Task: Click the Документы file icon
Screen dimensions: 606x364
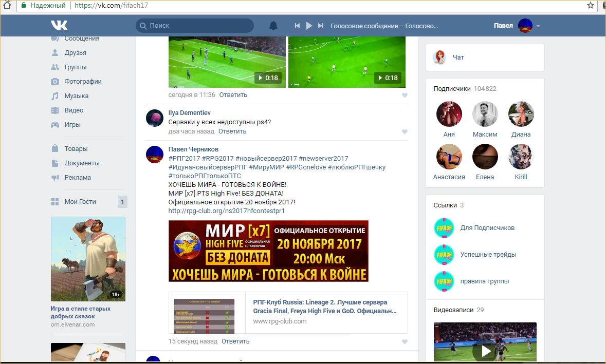Action: pos(55,163)
